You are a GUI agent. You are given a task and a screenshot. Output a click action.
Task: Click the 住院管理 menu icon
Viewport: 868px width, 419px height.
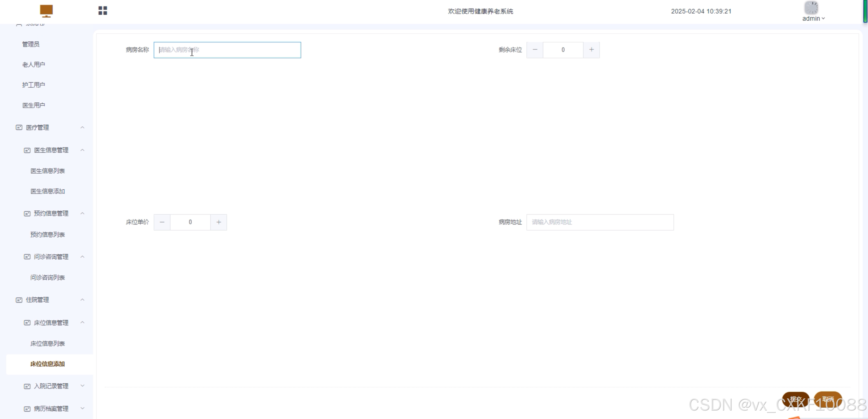tap(19, 300)
